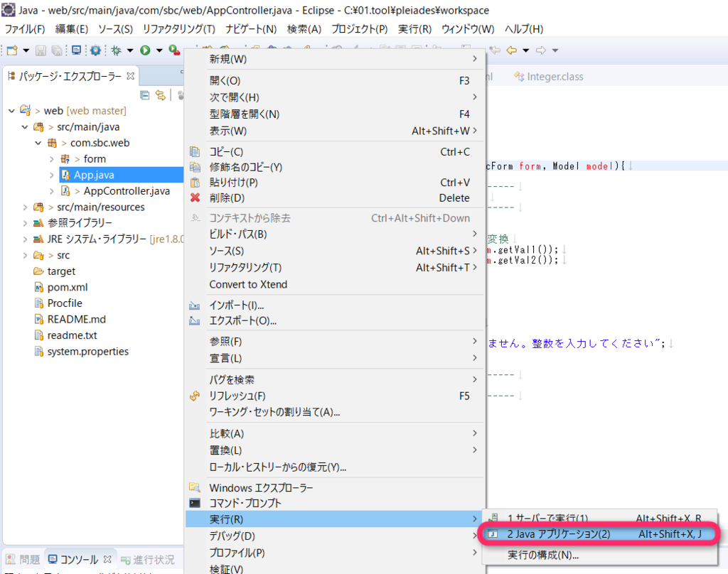Click the green bug Debug icon
Screen dimensions: 728x574
(x=116, y=50)
